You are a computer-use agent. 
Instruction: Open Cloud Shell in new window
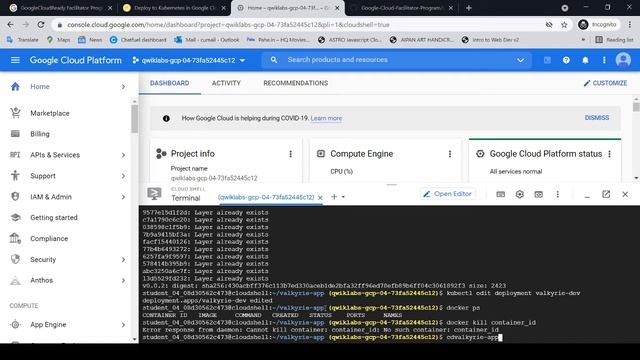(606, 194)
